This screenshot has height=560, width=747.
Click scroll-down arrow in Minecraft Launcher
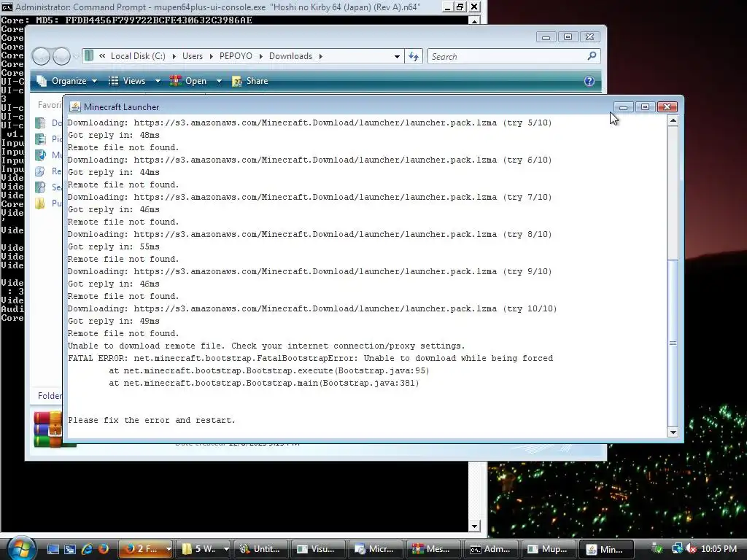(673, 432)
